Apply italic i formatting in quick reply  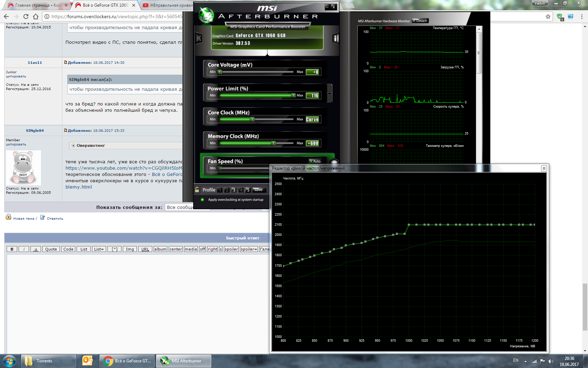point(24,249)
